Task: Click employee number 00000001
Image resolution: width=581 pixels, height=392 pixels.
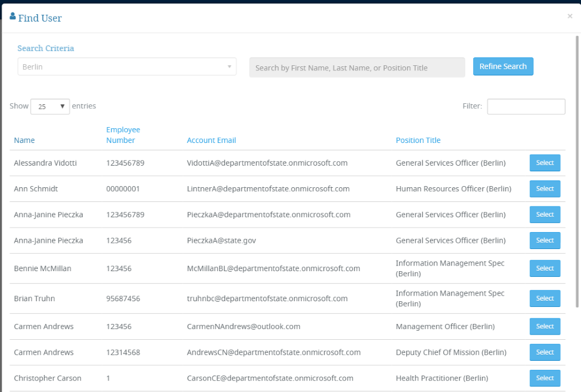Action: coord(123,189)
